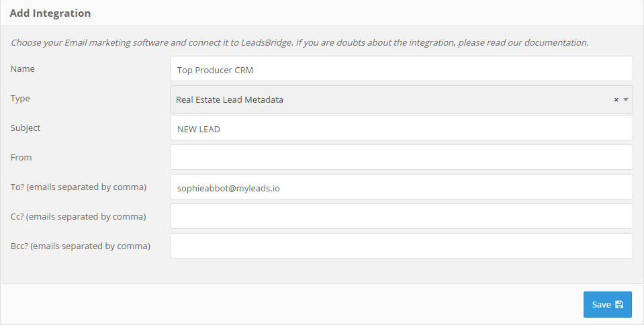Image resolution: width=644 pixels, height=325 pixels.
Task: Click the Real Estate Lead Metadata type field
Action: tap(402, 99)
